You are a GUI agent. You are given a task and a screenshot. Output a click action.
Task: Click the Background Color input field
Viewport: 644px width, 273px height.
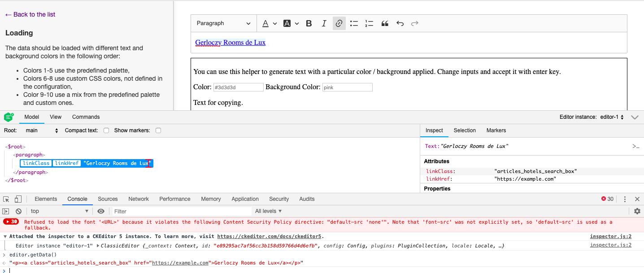(x=347, y=87)
